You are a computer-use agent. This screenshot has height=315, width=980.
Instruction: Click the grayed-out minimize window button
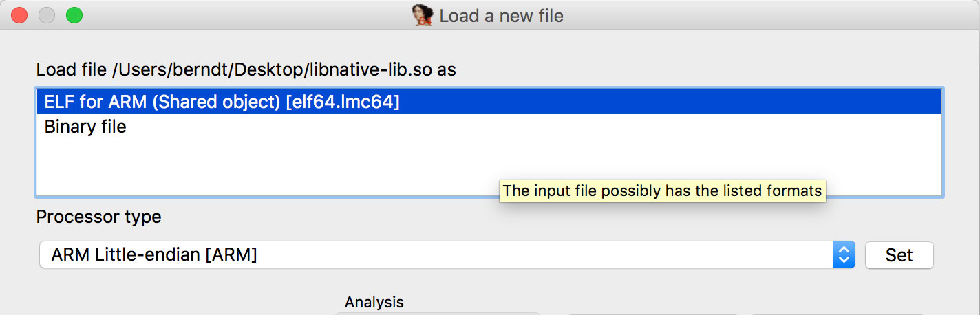coord(47,15)
